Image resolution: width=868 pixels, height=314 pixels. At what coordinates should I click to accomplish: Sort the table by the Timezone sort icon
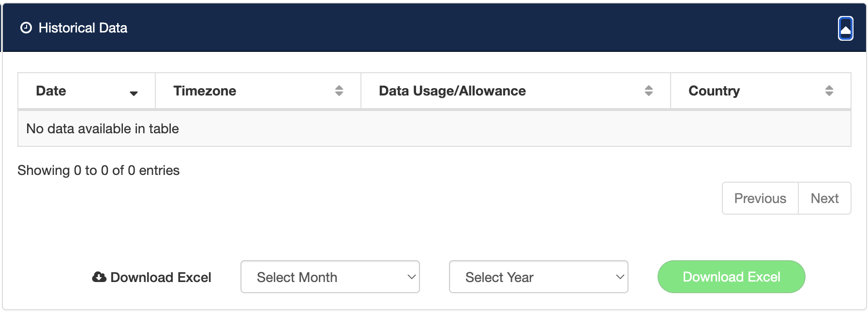339,91
